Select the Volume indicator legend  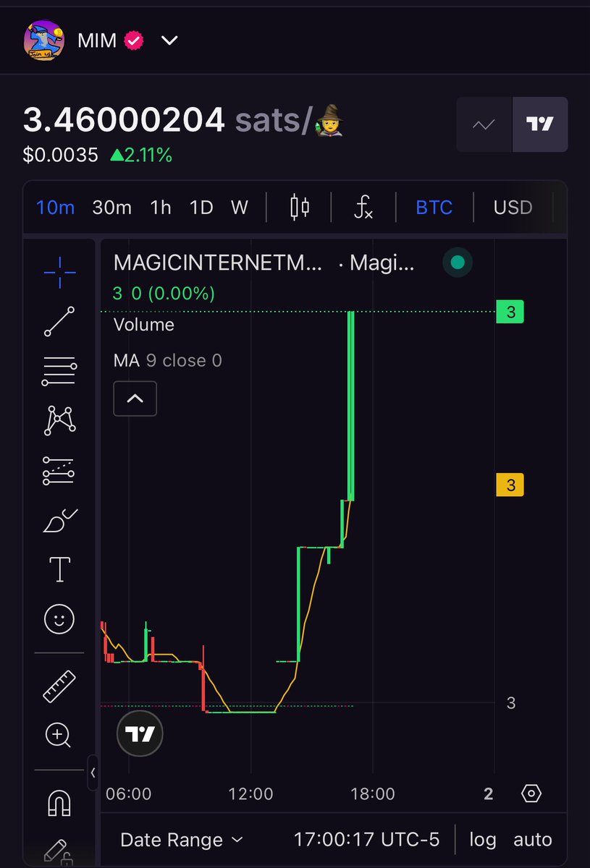[x=144, y=325]
